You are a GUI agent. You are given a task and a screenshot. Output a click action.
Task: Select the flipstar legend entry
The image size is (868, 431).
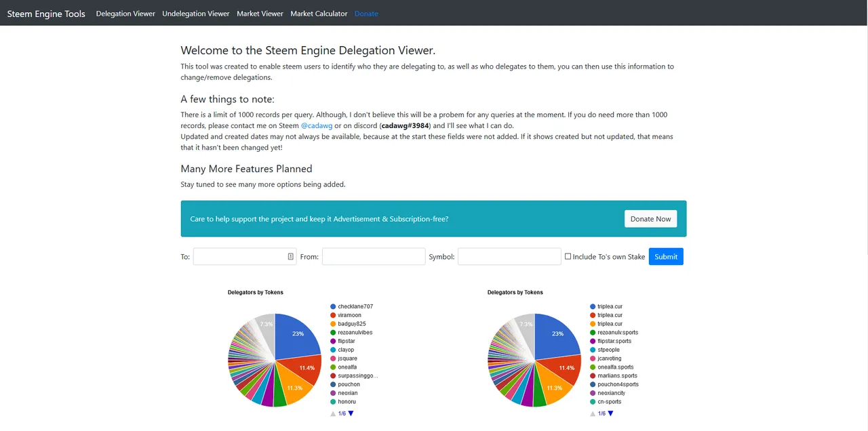point(342,341)
